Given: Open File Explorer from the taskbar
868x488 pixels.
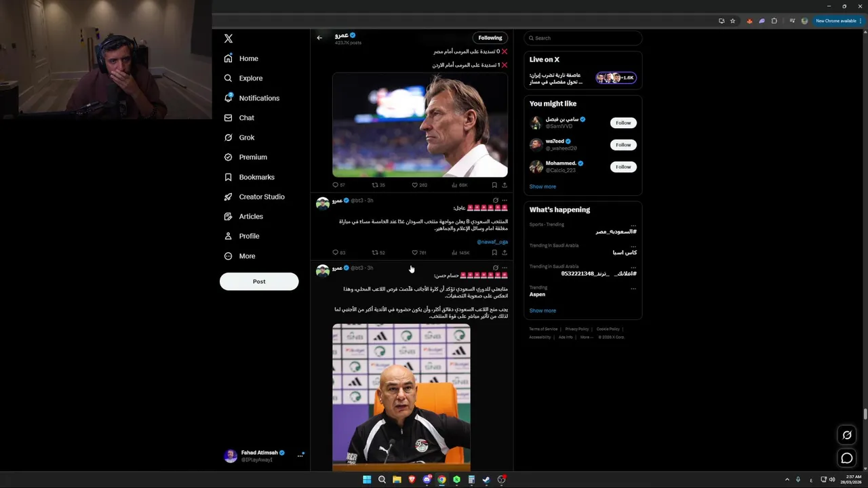Looking at the screenshot, I should [397, 480].
